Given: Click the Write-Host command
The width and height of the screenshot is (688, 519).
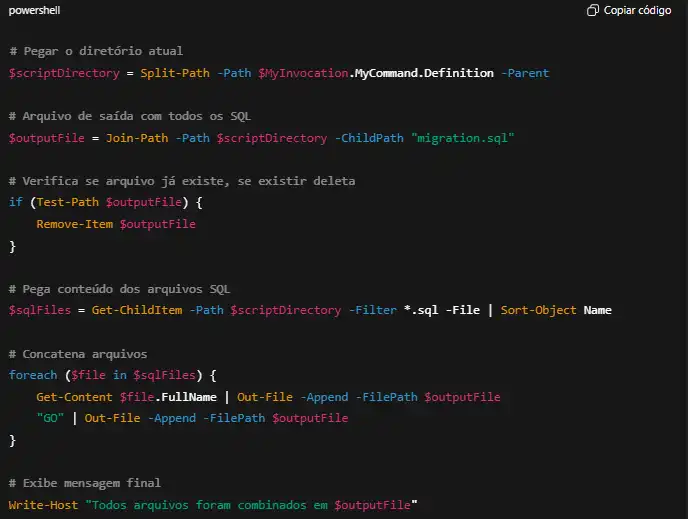Looking at the screenshot, I should (44, 505).
